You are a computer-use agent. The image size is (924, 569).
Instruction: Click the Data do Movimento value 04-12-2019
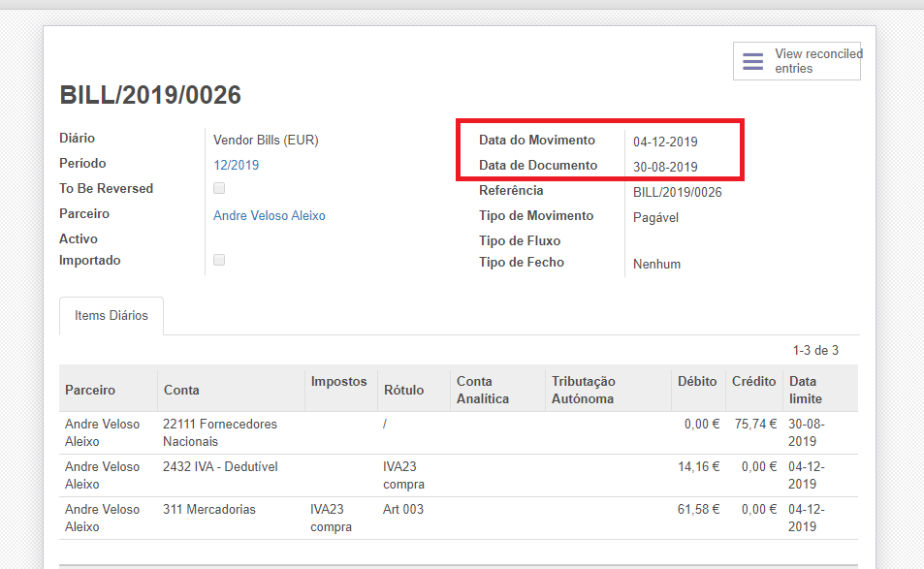pyautogui.click(x=665, y=142)
